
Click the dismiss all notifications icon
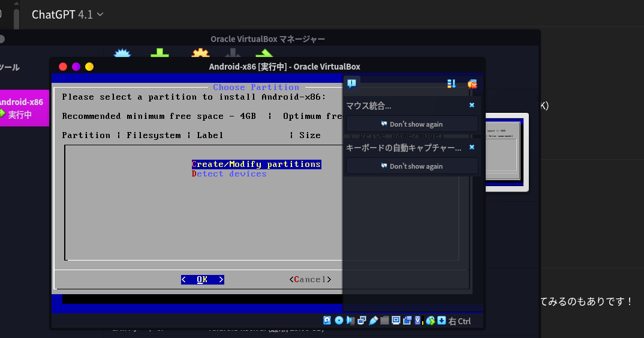pyautogui.click(x=472, y=84)
